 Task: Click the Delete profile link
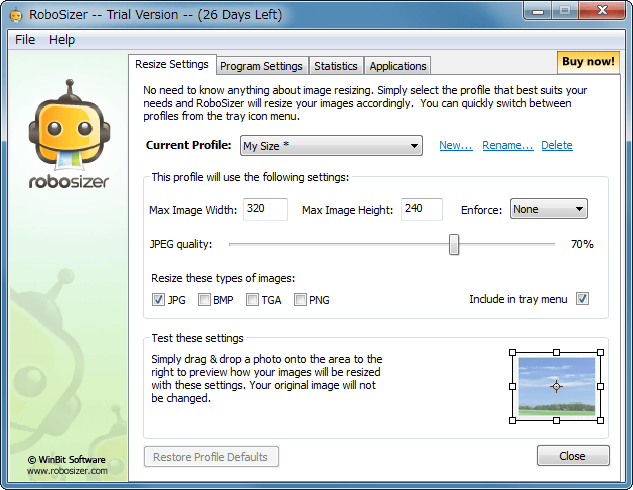557,145
